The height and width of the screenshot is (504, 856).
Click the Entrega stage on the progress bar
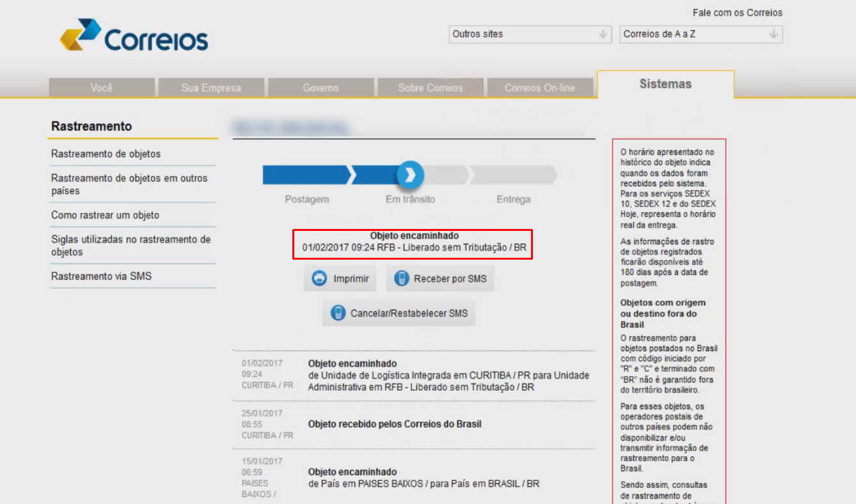(514, 175)
